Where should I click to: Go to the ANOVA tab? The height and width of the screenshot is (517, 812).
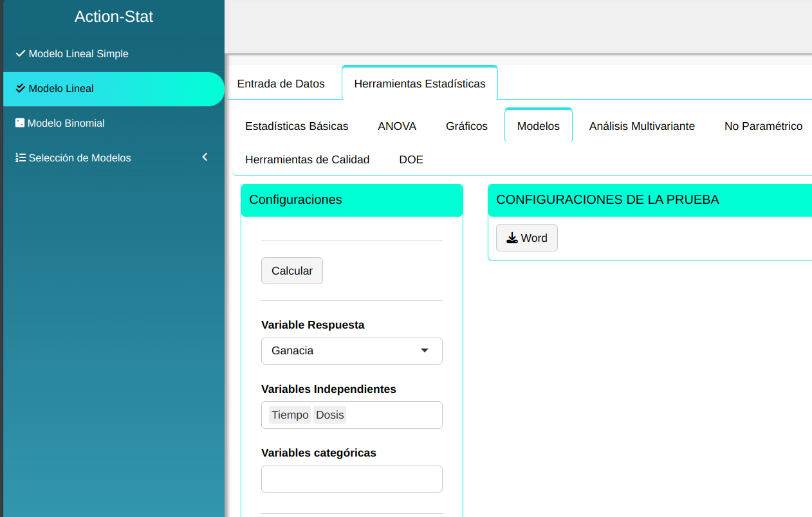point(397,126)
